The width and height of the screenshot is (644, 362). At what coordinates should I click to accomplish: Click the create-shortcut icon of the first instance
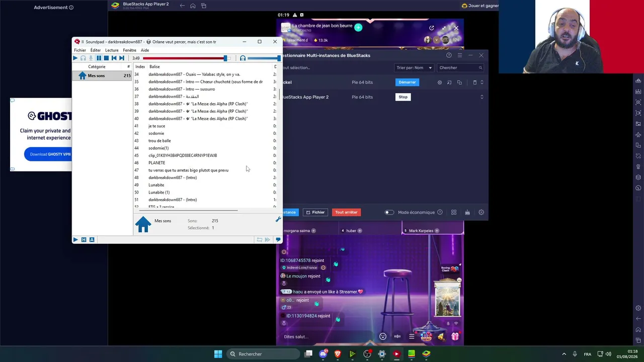coord(449,82)
